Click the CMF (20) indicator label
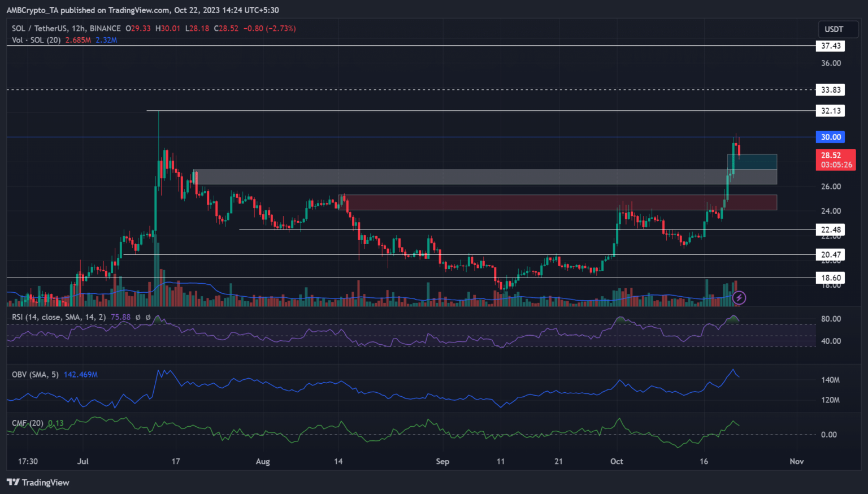Viewport: 868px width, 494px height. tap(27, 423)
